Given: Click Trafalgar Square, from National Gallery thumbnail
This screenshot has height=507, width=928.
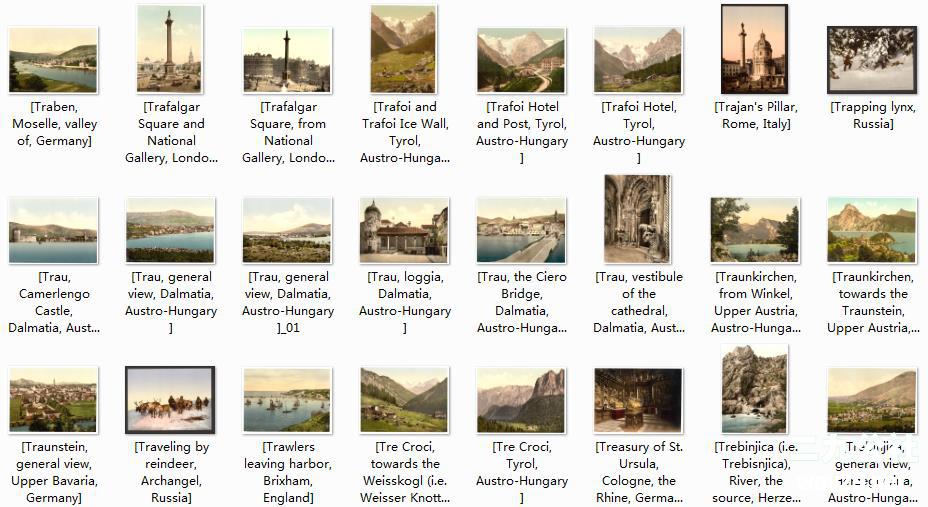Looking at the screenshot, I should pyautogui.click(x=287, y=60).
